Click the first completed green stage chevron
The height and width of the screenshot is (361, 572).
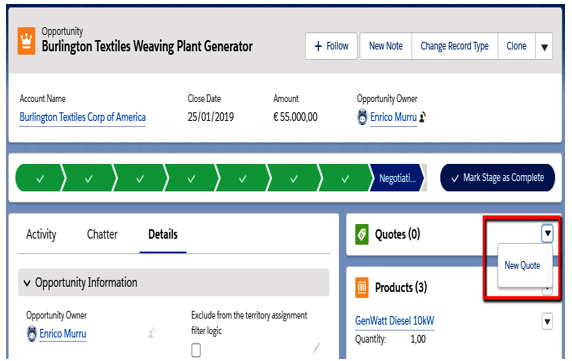click(40, 178)
